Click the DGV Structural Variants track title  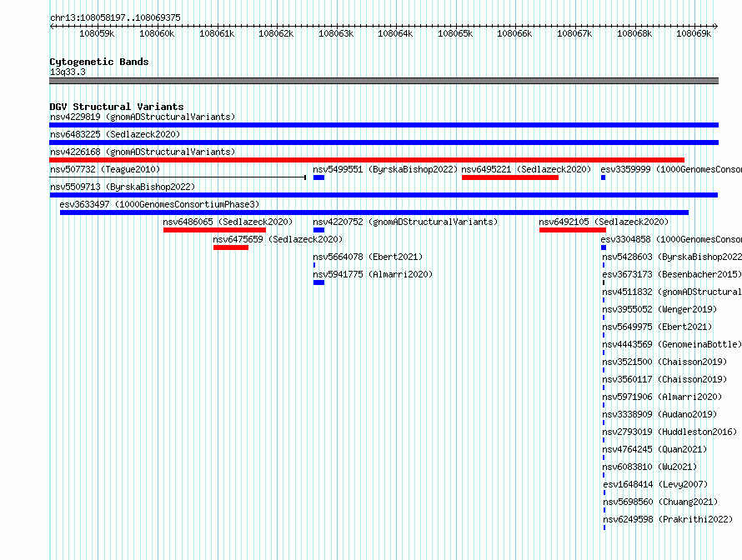117,107
